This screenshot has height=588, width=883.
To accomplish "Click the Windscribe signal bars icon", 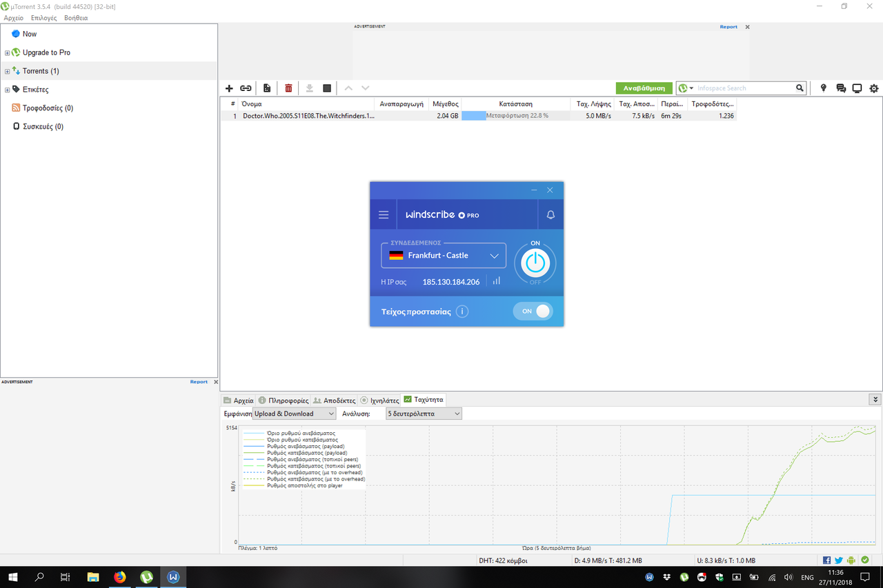I will coord(497,281).
